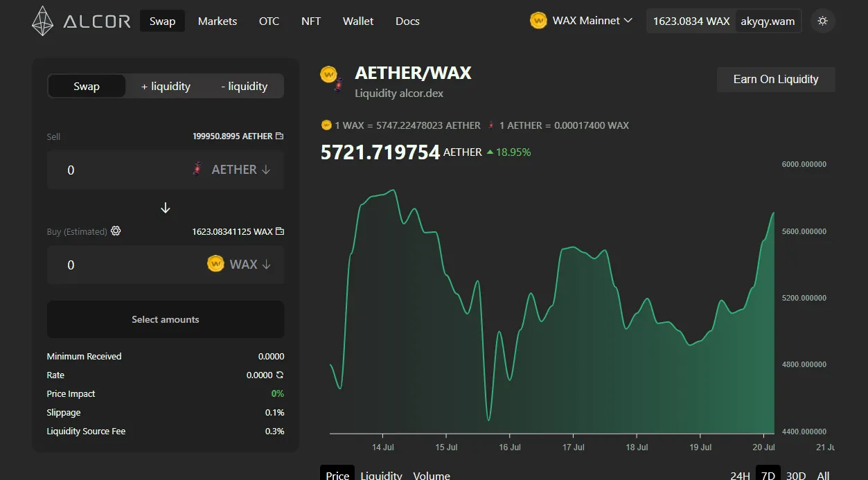Click the Alcor logo icon
Image resolution: width=868 pixels, height=480 pixels.
[x=43, y=21]
